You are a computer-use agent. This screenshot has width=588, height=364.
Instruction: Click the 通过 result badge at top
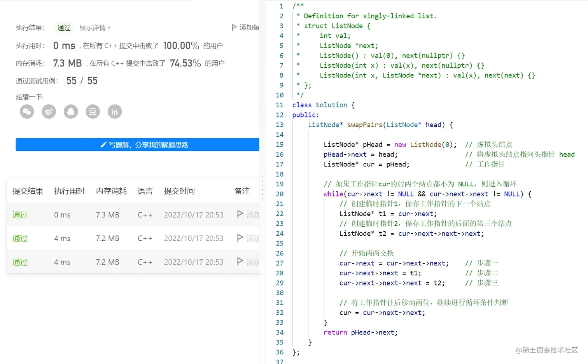(x=64, y=28)
